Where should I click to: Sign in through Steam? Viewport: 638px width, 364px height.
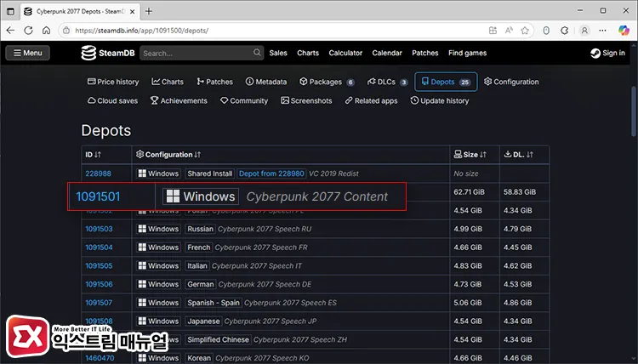pyautogui.click(x=607, y=53)
